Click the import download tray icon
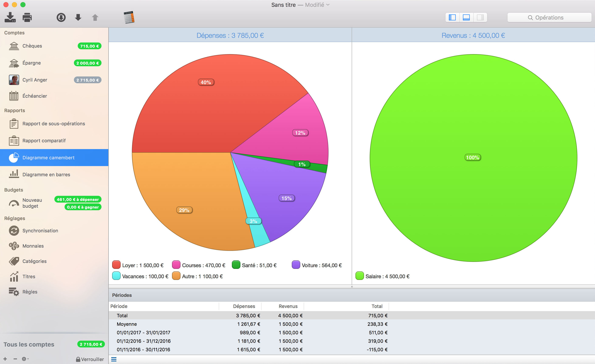 (10, 17)
